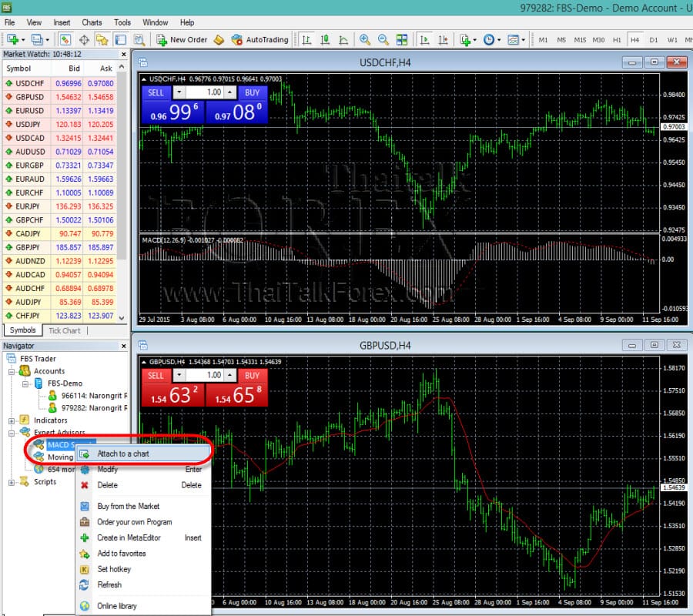Switch to candlestick chart display
This screenshot has height=616, width=693.
coord(325,40)
